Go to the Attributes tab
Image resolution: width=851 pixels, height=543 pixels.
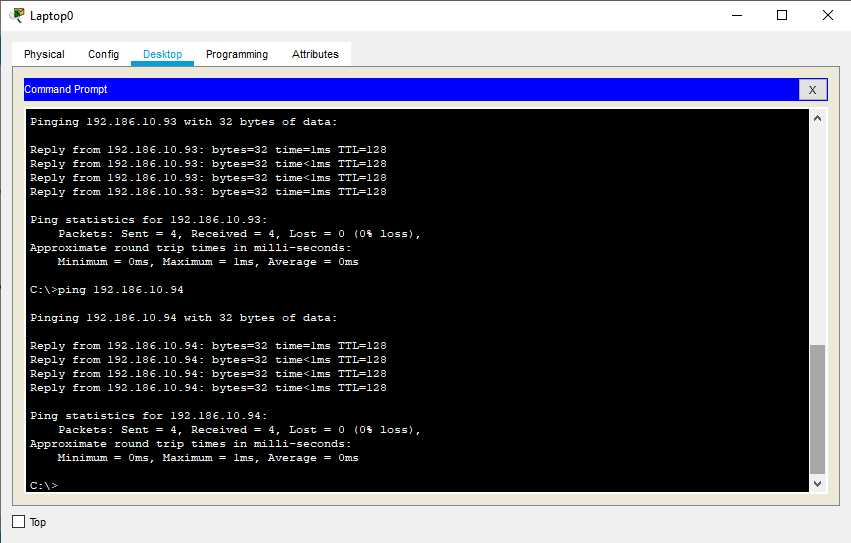(x=315, y=54)
